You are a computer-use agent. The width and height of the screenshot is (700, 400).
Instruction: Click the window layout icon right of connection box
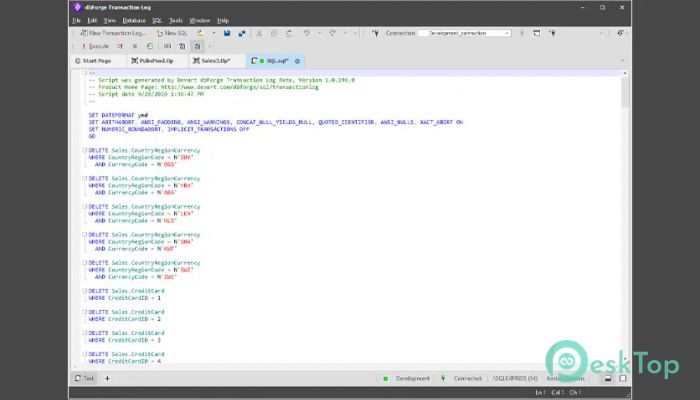(537, 33)
